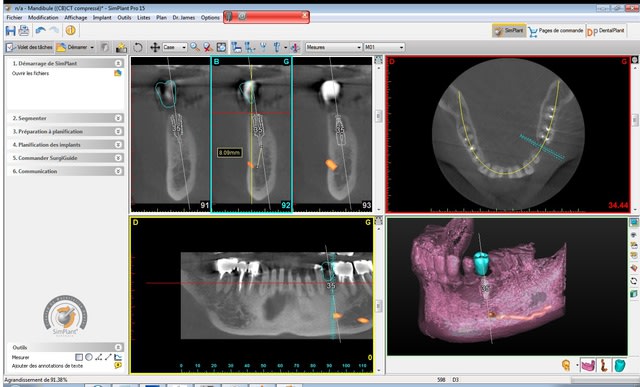Toggle the brown nerve object visibility icon

(x=604, y=365)
